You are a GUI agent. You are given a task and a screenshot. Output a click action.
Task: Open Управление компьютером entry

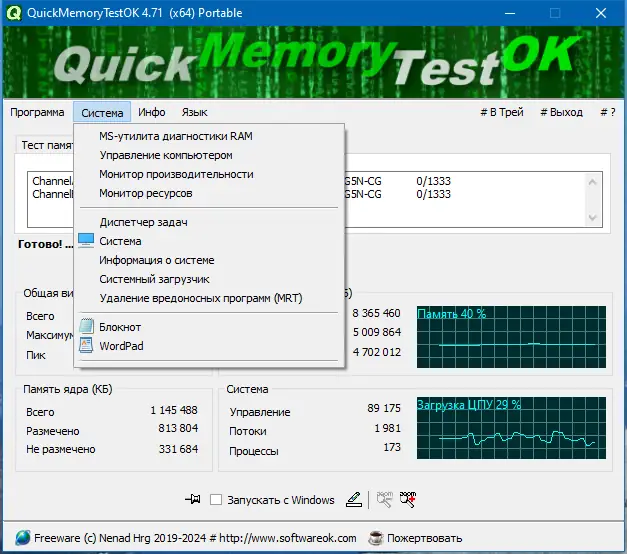[209, 155]
